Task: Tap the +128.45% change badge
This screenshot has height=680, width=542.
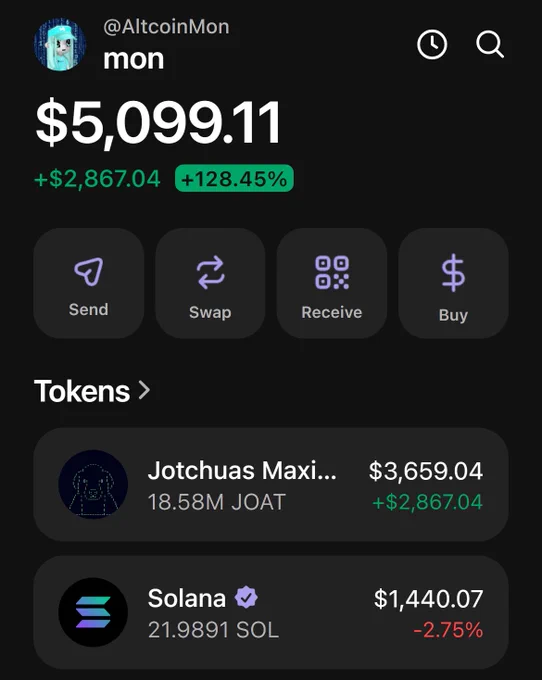Action: click(234, 178)
